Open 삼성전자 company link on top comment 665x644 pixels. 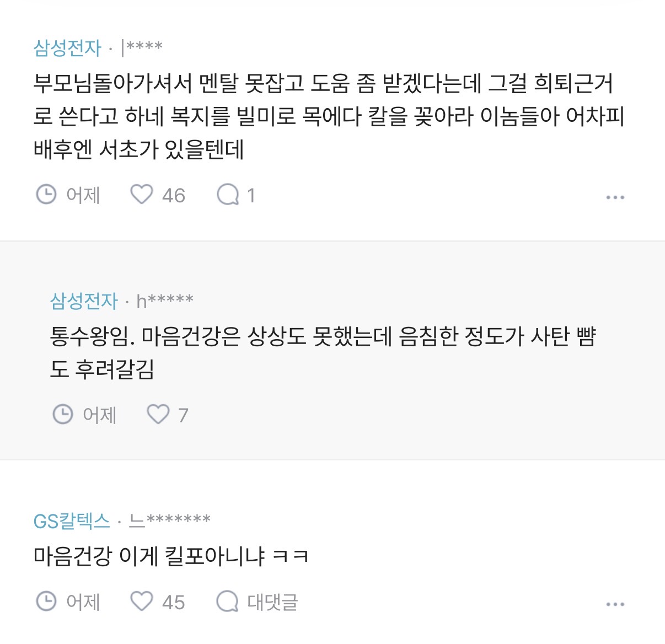(x=67, y=48)
